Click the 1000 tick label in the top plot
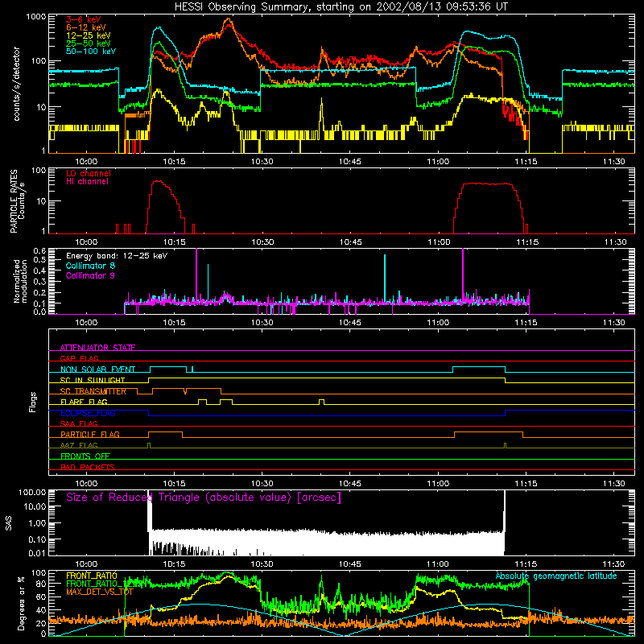This screenshot has height=644, width=644. [36, 17]
